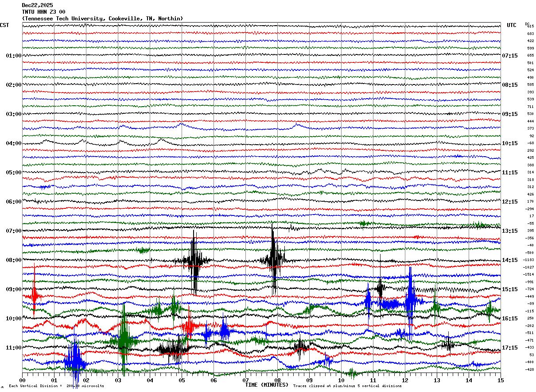This screenshot has width=536, height=392.
Task: Click minute tick label 01 on time axis
Action: (54, 380)
